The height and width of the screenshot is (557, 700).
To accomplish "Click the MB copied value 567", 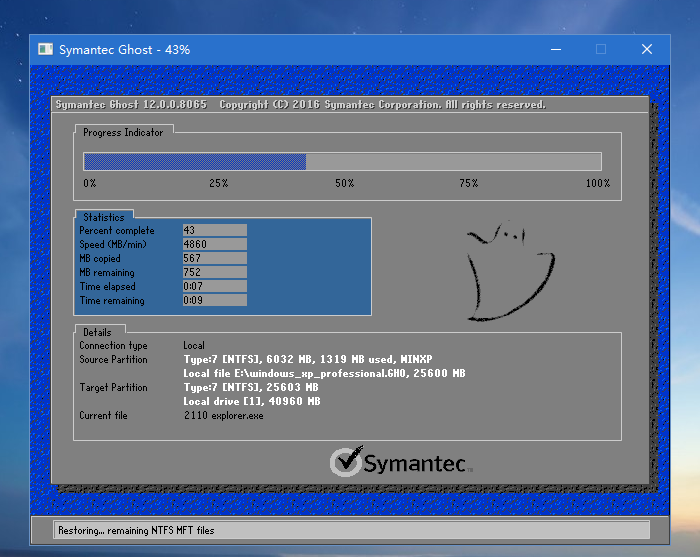I will pyautogui.click(x=215, y=258).
